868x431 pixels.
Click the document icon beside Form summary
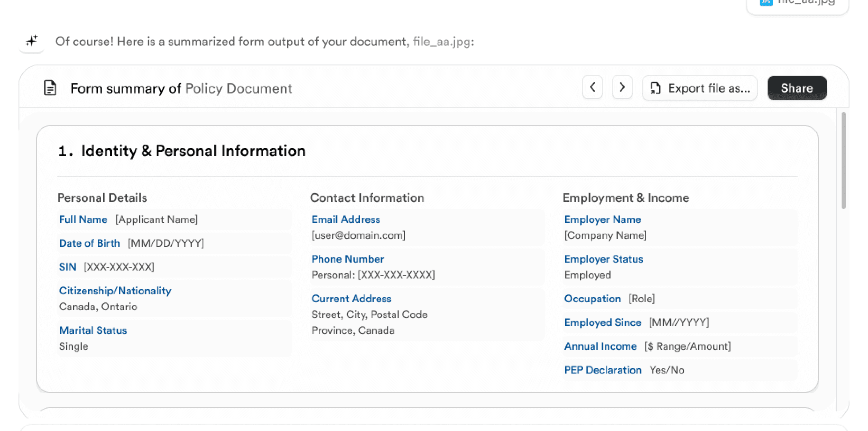(x=50, y=88)
